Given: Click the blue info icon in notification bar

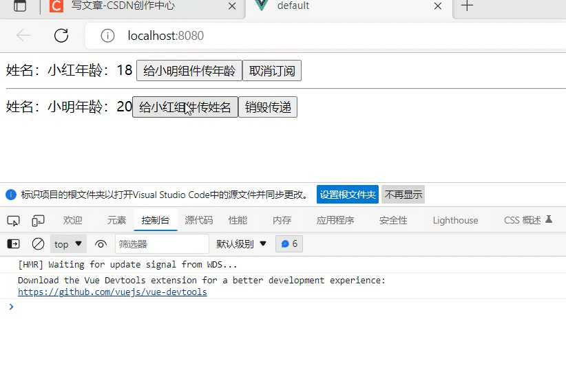Looking at the screenshot, I should 11,195.
